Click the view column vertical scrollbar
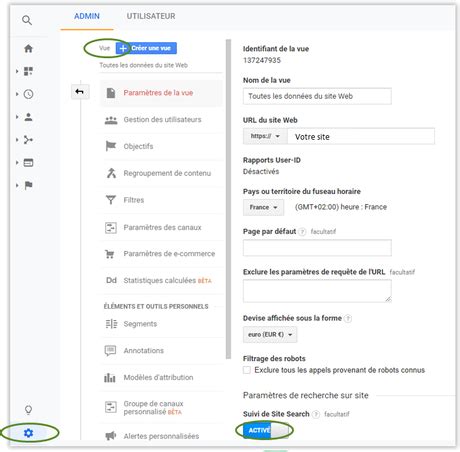The image size is (460, 452). (x=228, y=199)
